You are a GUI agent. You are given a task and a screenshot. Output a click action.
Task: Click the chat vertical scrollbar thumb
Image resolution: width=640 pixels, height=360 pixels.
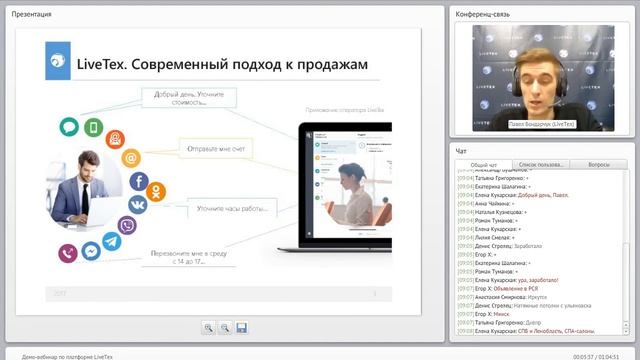(x=626, y=282)
